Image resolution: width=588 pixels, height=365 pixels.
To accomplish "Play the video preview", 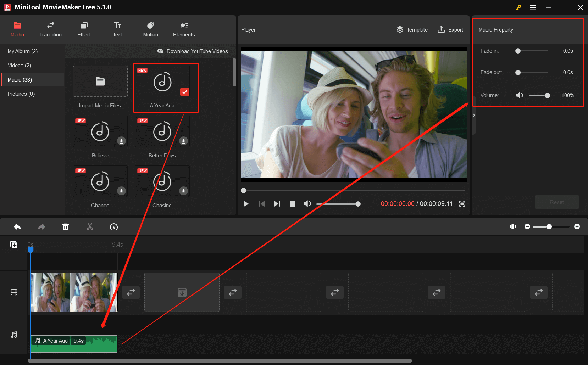I will [246, 204].
